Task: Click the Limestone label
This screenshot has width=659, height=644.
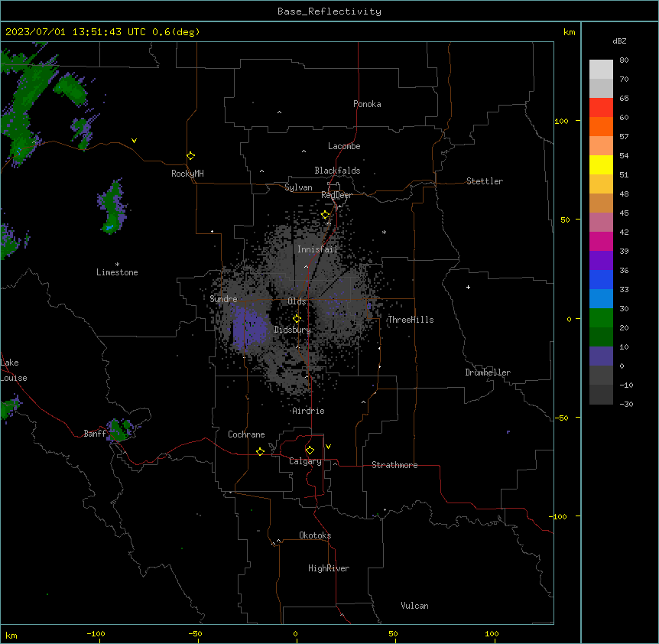Action: (117, 272)
